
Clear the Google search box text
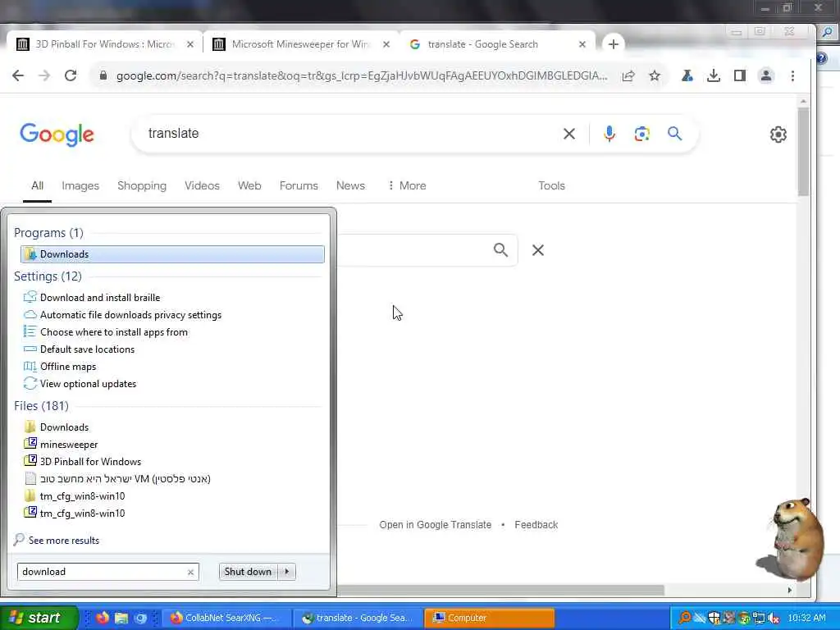[569, 134]
